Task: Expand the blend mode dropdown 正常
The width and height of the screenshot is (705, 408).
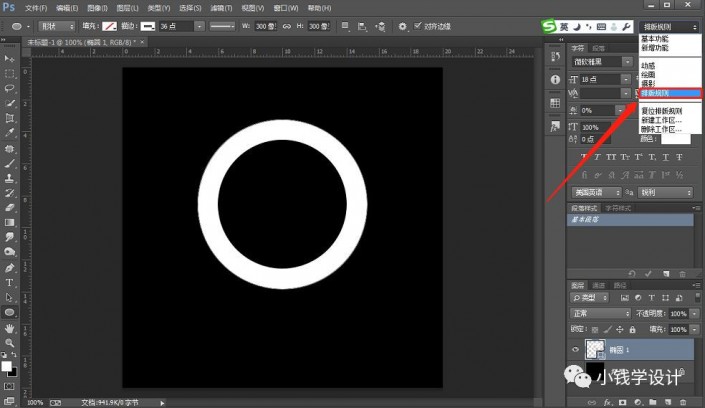Action: [600, 313]
